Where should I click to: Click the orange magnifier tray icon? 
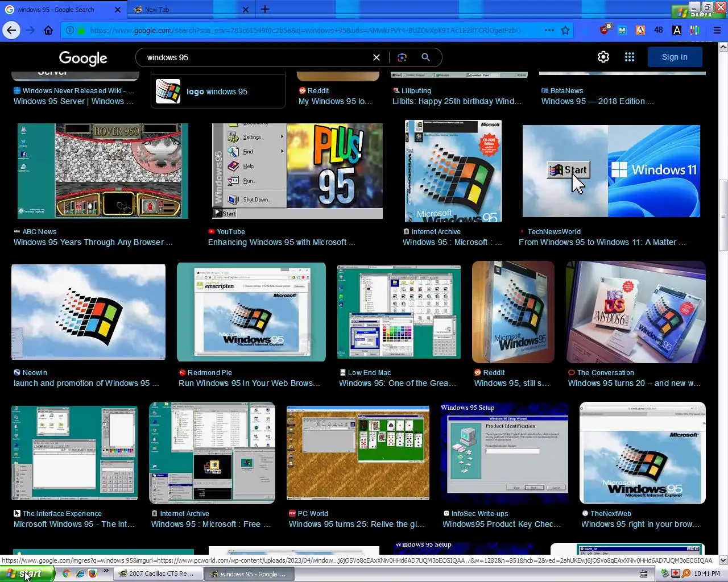pyautogui.click(x=686, y=574)
